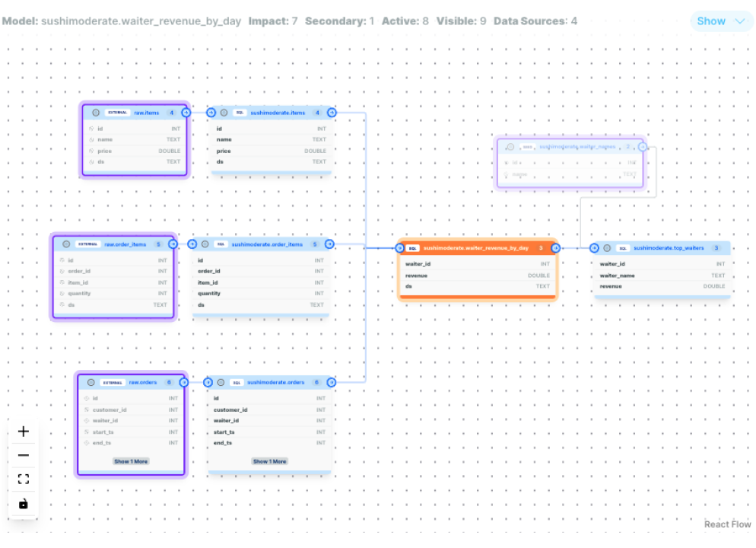
Task: Open the React Flow attribution link
Action: (727, 524)
